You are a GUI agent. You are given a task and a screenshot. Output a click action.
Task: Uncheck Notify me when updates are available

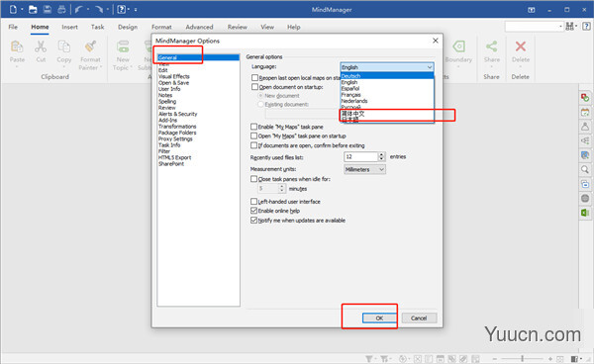[x=253, y=220]
